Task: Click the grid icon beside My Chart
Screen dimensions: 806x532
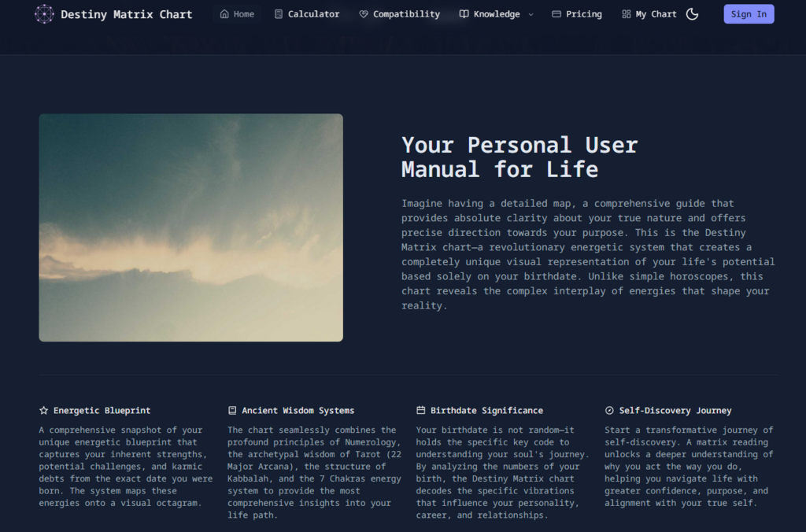Action: click(x=626, y=14)
